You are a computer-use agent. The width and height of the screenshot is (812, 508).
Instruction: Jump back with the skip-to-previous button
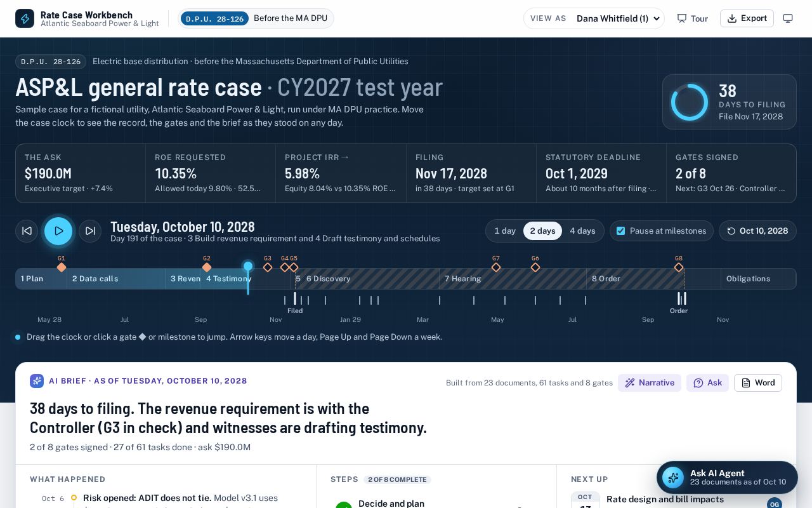tap(27, 231)
